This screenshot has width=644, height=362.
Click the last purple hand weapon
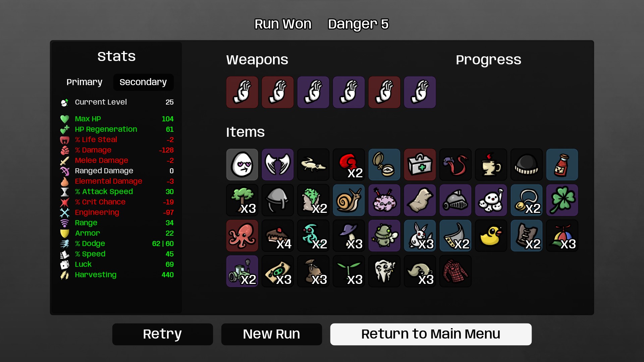[x=420, y=92]
